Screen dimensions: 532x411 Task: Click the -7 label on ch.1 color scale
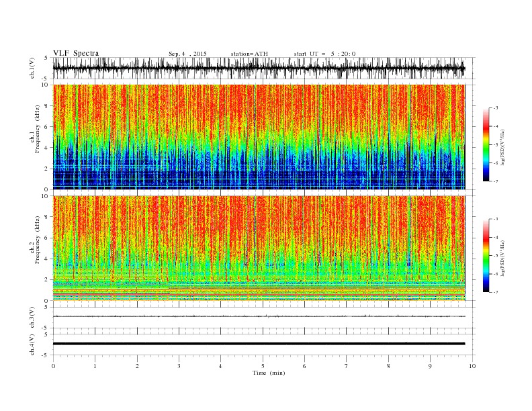(496, 181)
